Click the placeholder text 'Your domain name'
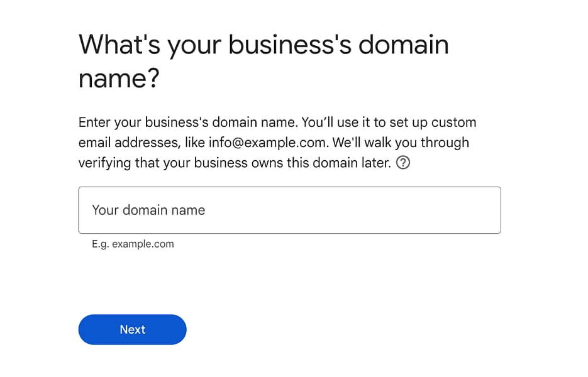The image size is (588, 377). pyautogui.click(x=148, y=210)
